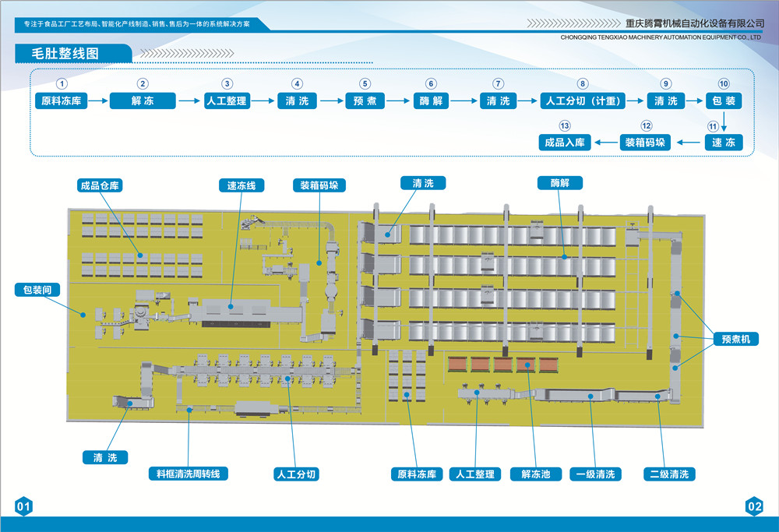This screenshot has width=779, height=532.
Task: Click the 二级清洗 label
Action: (669, 474)
